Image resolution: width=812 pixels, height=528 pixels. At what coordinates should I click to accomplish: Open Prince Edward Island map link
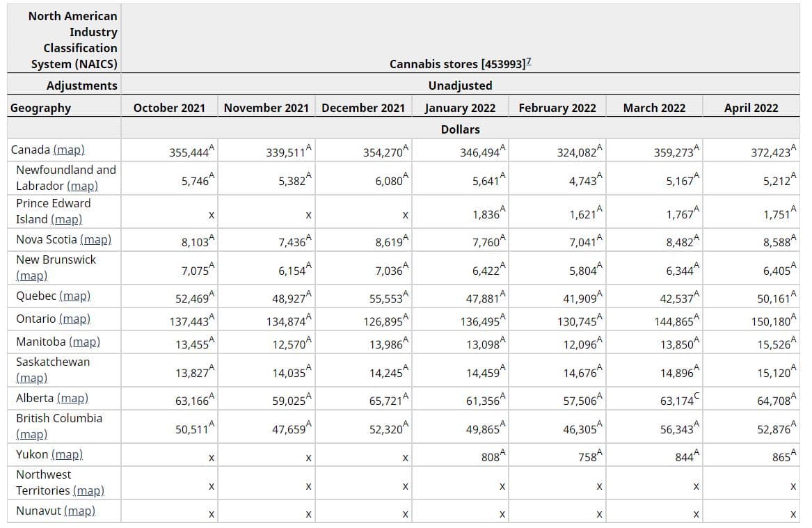point(67,219)
